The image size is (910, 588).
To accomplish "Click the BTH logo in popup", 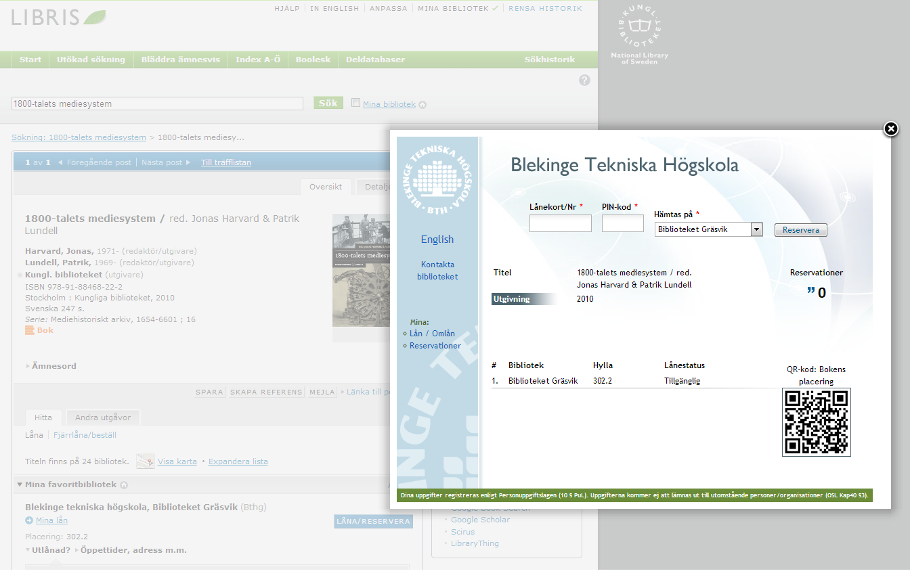I will point(438,179).
